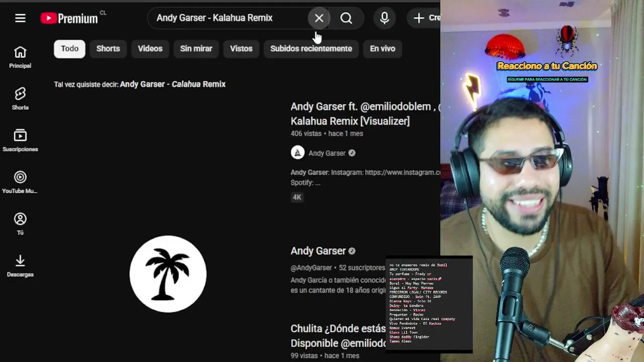Click Andy Garser channel avatar under video
644x362 pixels.
click(x=298, y=153)
